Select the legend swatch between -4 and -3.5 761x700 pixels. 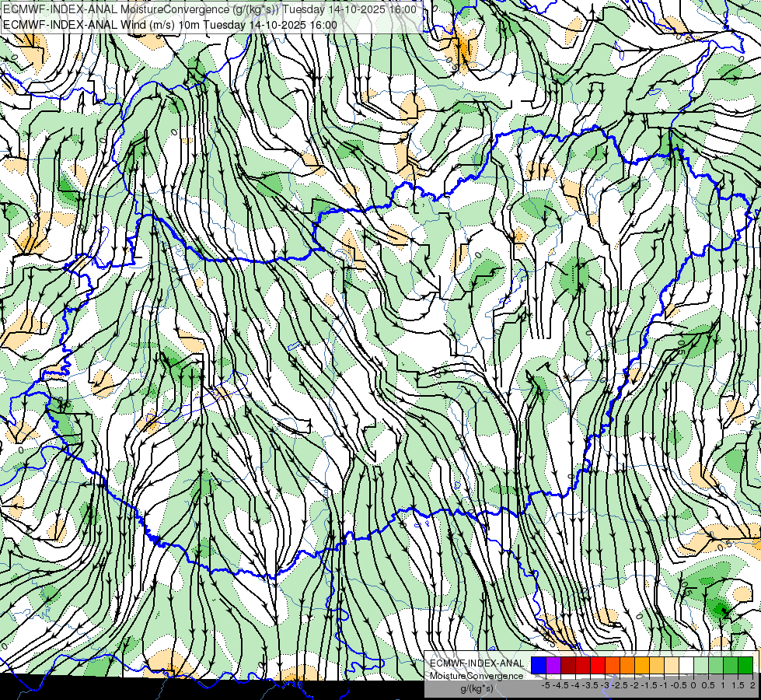coord(583,666)
